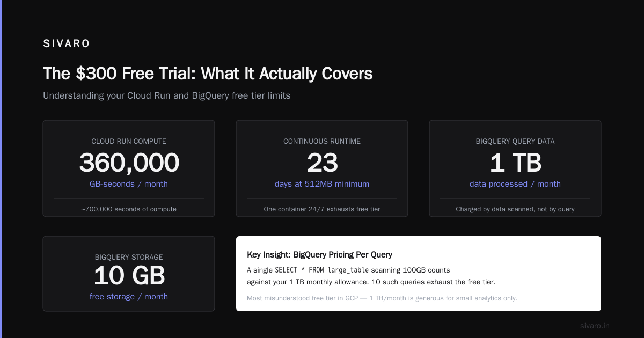Click the 360,000 value

(x=129, y=163)
